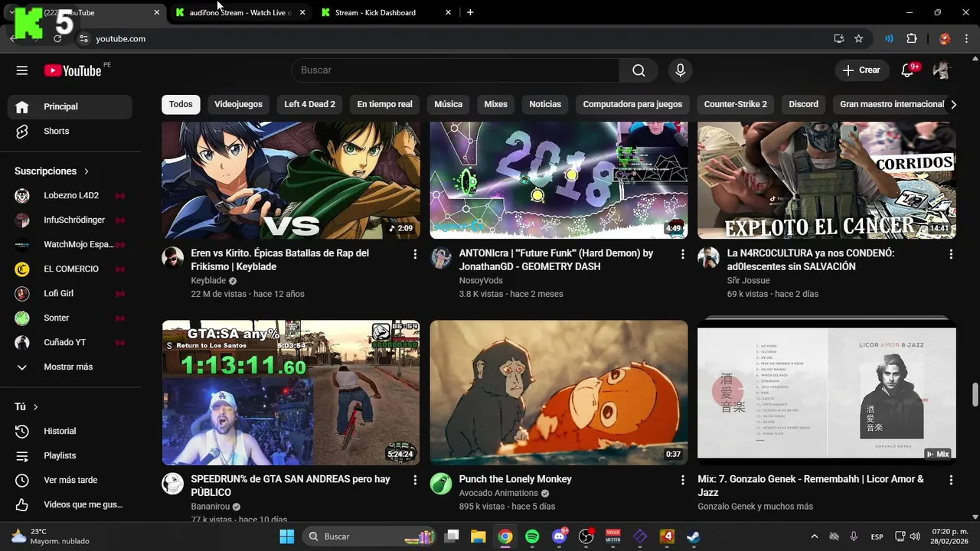Open Playlists in the sidebar
The height and width of the screenshot is (551, 980).
[x=70, y=455]
